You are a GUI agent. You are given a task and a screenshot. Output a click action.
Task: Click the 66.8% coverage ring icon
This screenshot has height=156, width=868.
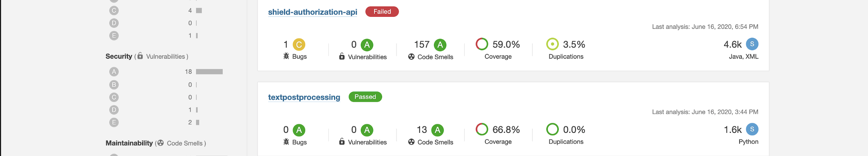click(x=482, y=129)
